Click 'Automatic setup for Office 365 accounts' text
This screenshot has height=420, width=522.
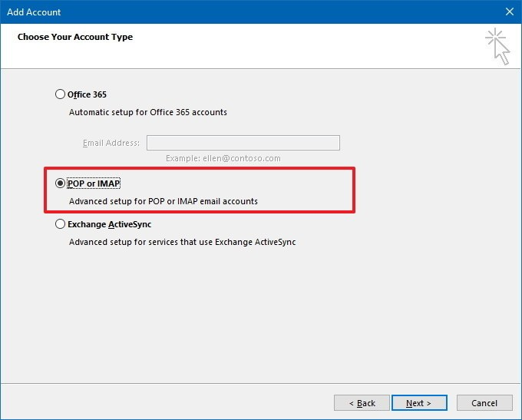pos(148,112)
